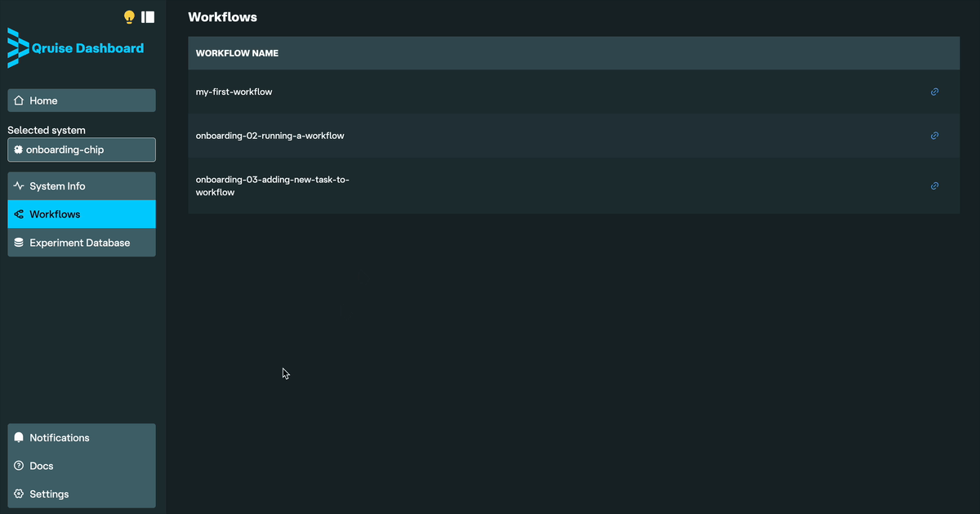Open the Experiment Database section
980x514 pixels.
[x=82, y=243]
